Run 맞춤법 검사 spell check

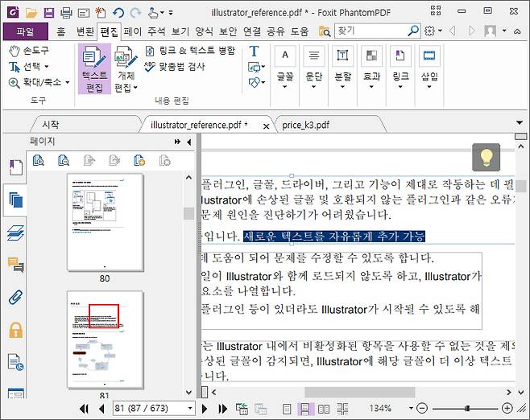tap(175, 66)
